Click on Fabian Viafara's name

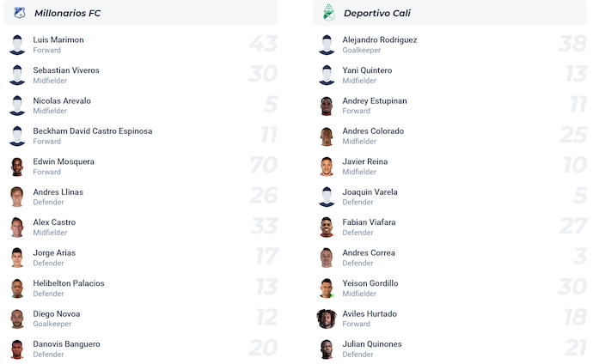[369, 222]
